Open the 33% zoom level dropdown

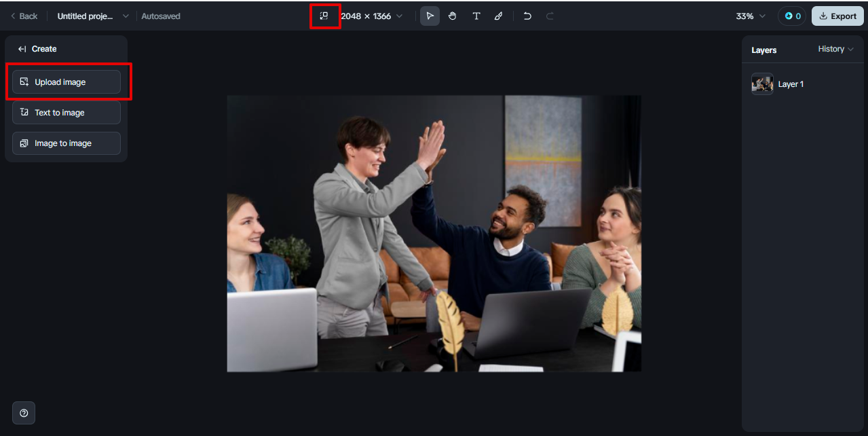coord(751,16)
